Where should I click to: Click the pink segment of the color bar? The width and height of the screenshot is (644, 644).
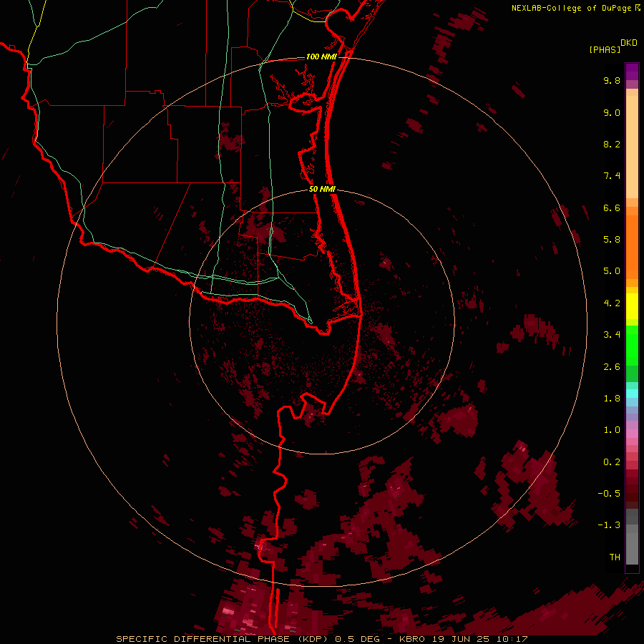pos(632,434)
